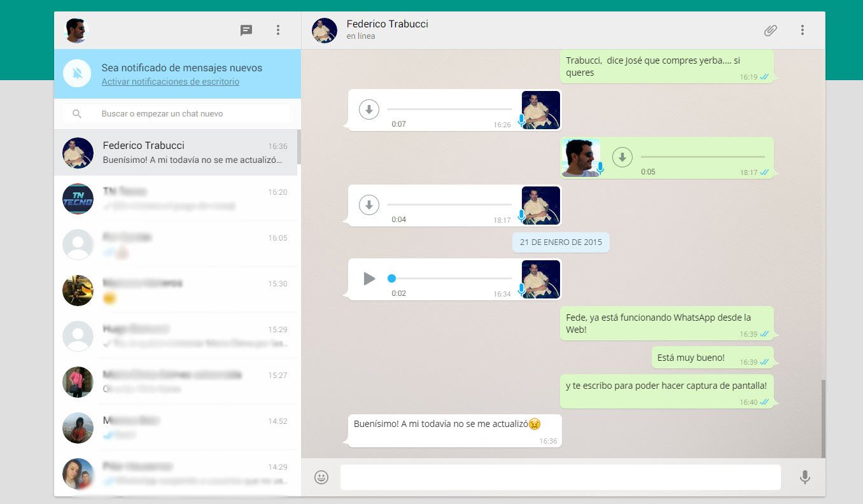Click the date divider 21 DE ENERO DE 2015
863x504 pixels.
click(560, 242)
